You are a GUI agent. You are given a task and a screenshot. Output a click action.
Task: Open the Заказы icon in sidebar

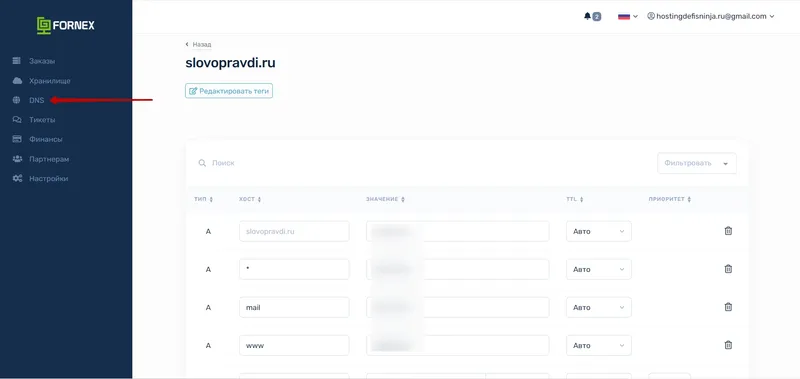click(x=17, y=61)
